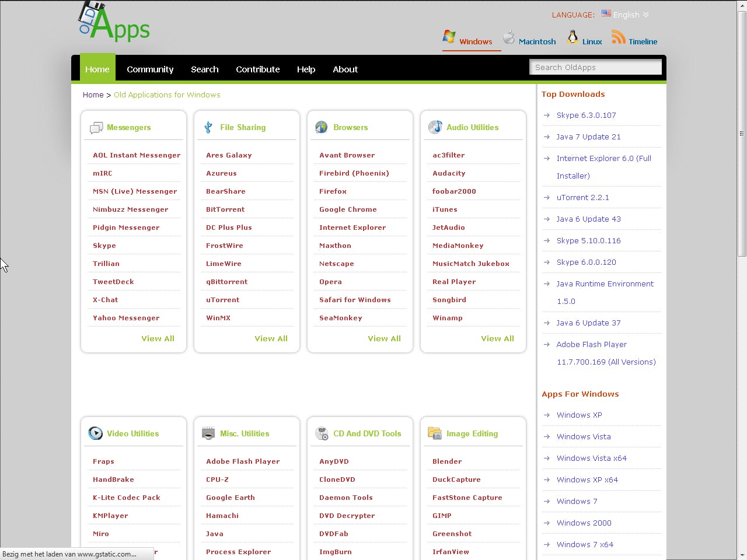Open the Daemon Tools link
The width and height of the screenshot is (747, 560).
tap(346, 498)
